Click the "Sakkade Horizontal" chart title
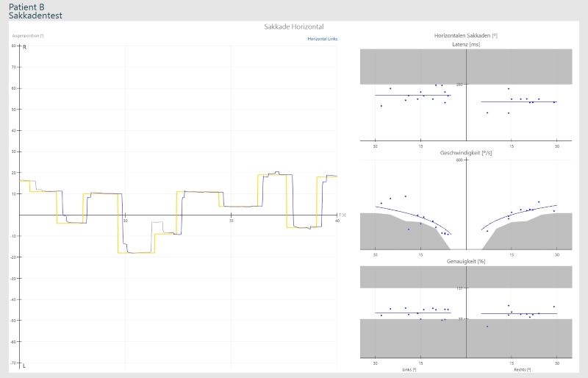This screenshot has width=588, height=378. pos(294,26)
